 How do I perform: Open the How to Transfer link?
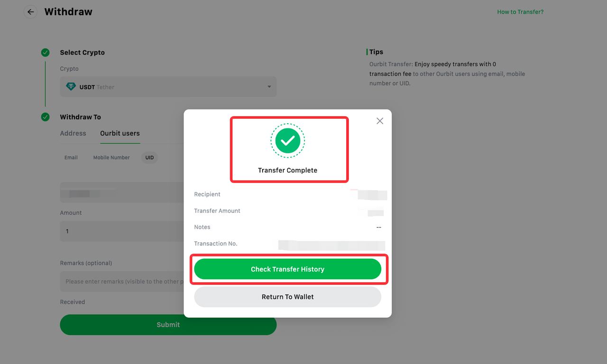point(520,12)
